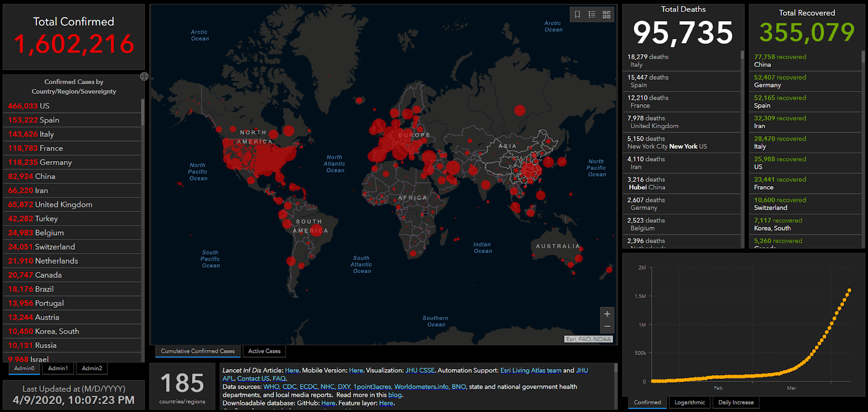Show the map legend list icon
868x412 pixels.
pyautogui.click(x=592, y=15)
